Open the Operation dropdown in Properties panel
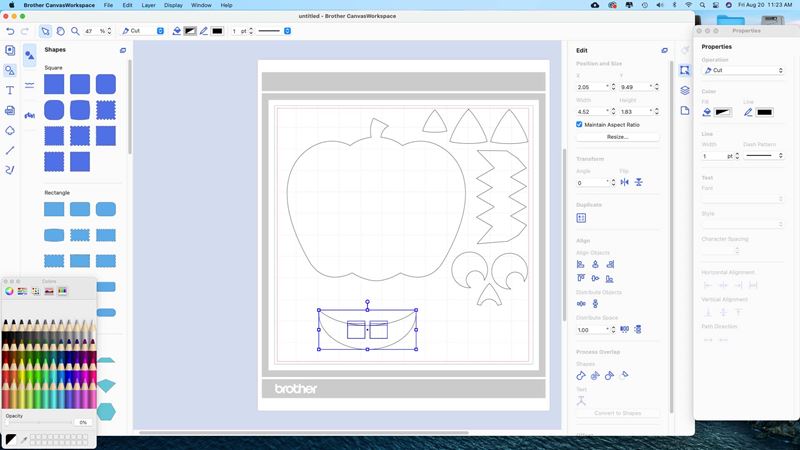Screen dimensions: 800x450 [x=743, y=70]
